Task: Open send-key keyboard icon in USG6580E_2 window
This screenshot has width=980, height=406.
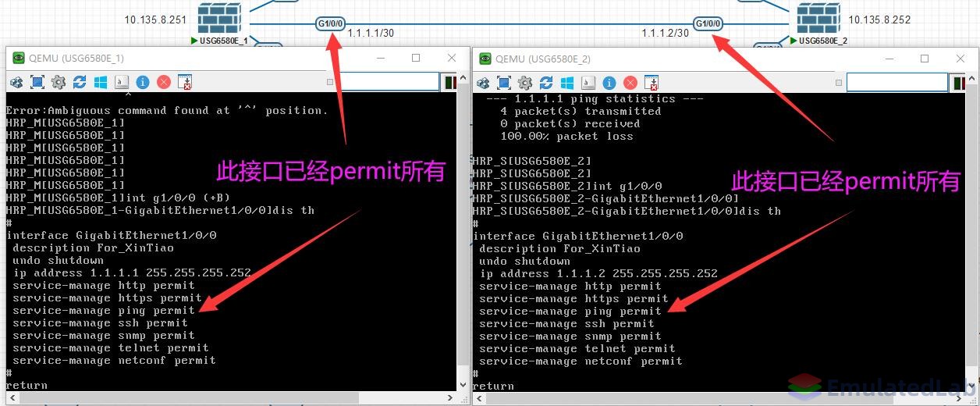Action: [588, 83]
